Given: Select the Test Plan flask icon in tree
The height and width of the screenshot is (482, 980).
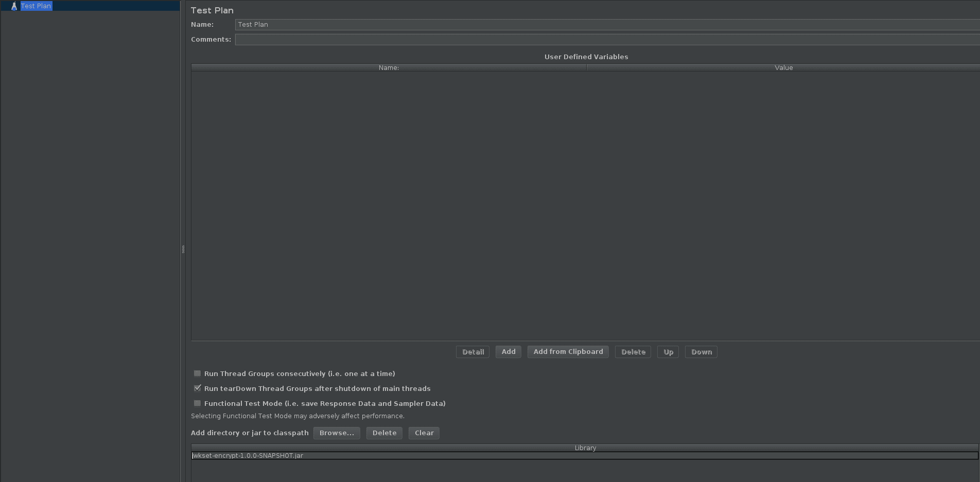Looking at the screenshot, I should click(x=14, y=6).
